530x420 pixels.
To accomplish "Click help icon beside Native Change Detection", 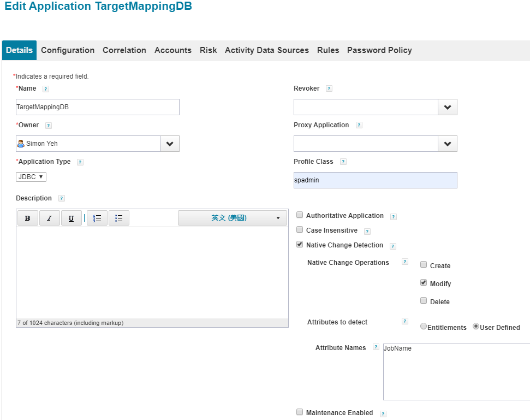I will 393,246.
